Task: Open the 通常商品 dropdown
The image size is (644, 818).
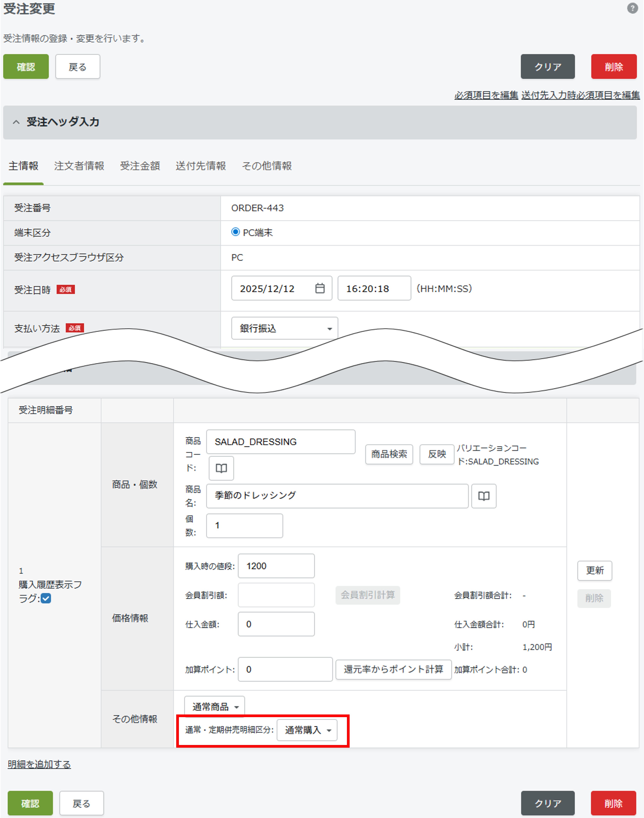Action: 215,707
